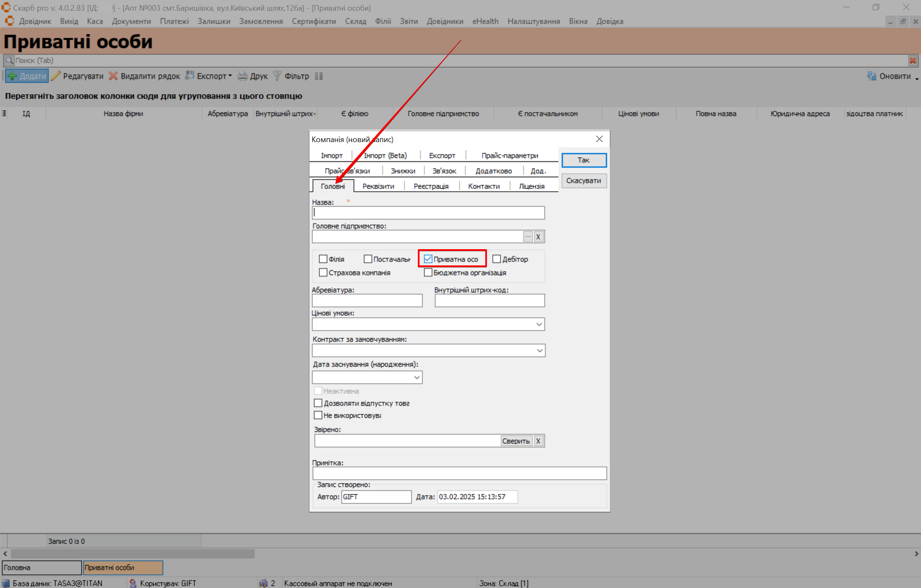Click the funnel Фільтр icon
921x588 pixels.
pyautogui.click(x=277, y=76)
